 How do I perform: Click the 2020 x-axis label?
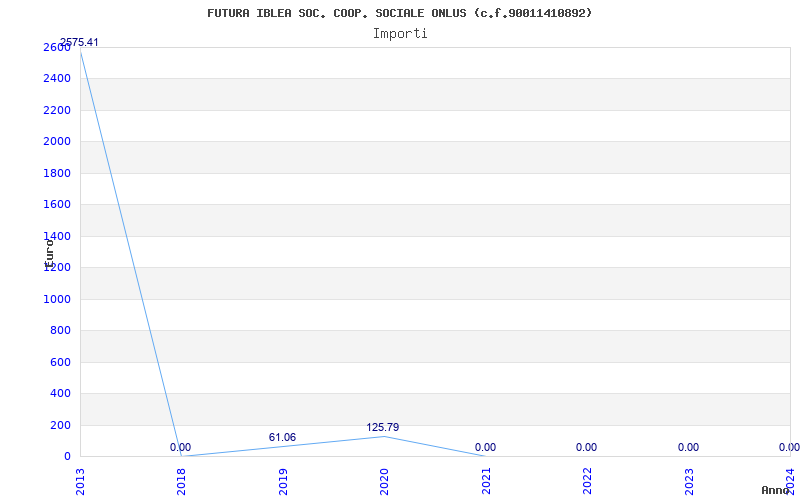(x=384, y=482)
